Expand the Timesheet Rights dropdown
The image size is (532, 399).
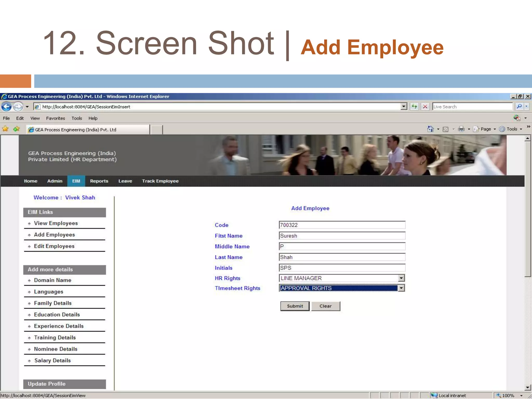pyautogui.click(x=401, y=288)
